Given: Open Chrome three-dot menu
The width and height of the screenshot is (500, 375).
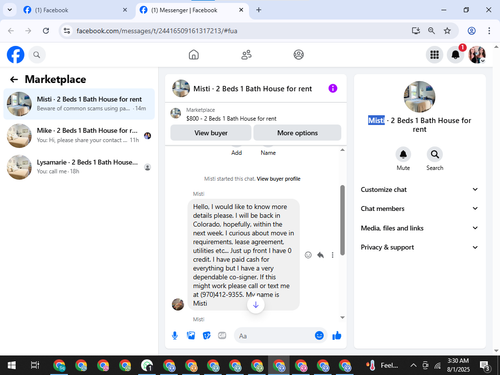Looking at the screenshot, I should [x=489, y=31].
